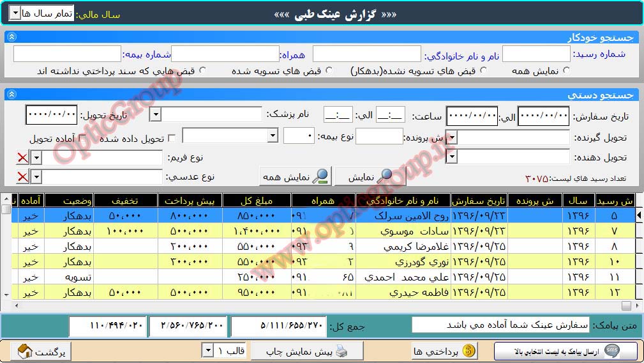Expand the نوع بیمه dropdown list
The width and height of the screenshot is (644, 363).
point(273,136)
